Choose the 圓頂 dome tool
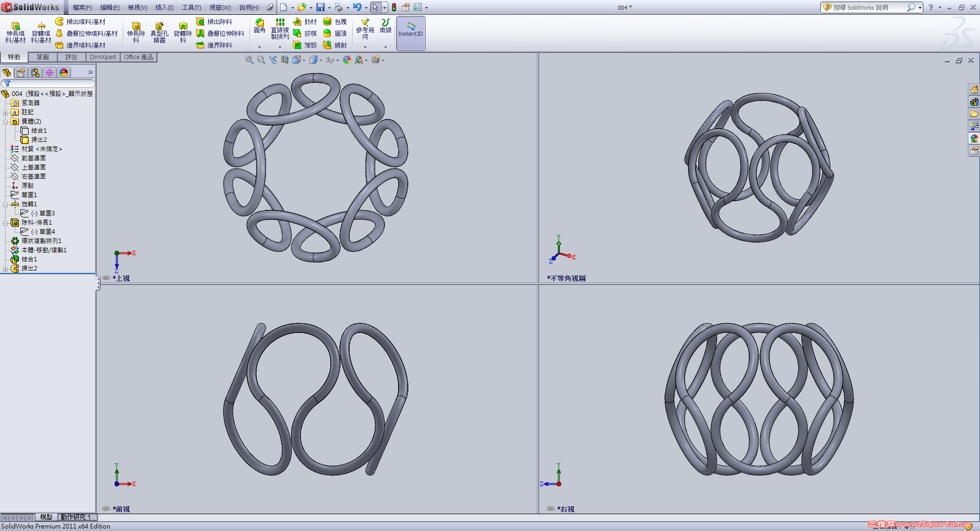This screenshot has width=980, height=531. coord(335,33)
